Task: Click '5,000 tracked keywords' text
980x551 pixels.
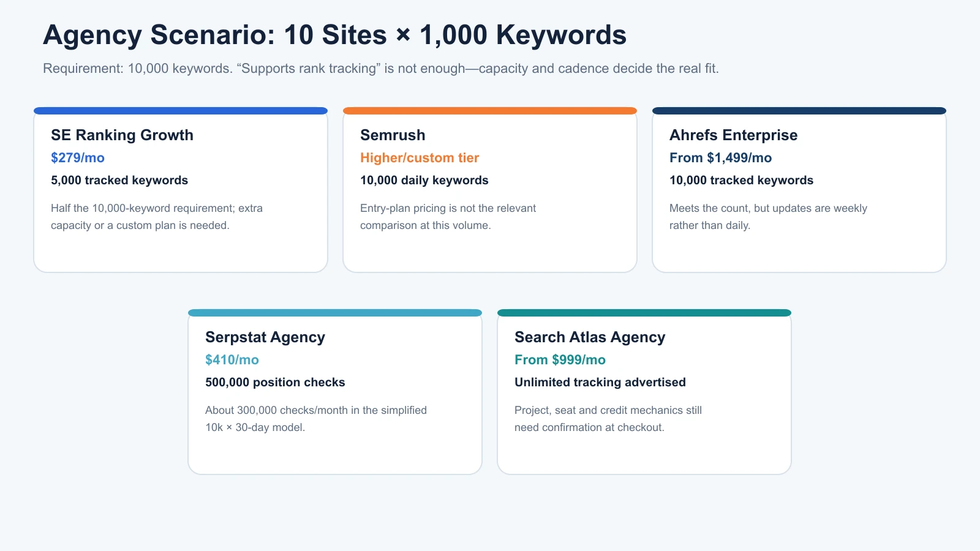Action: (x=119, y=180)
